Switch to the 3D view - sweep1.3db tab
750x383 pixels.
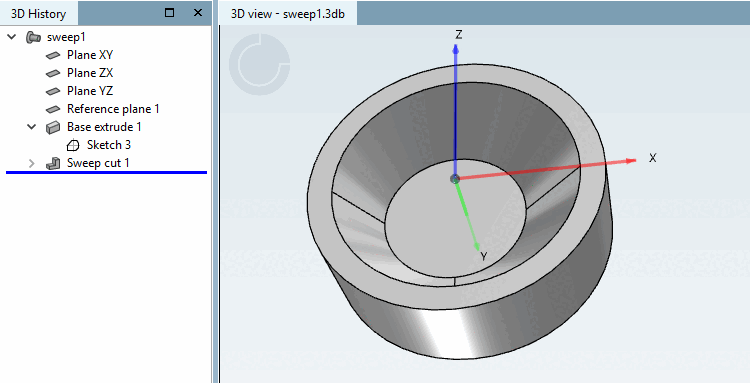[287, 13]
